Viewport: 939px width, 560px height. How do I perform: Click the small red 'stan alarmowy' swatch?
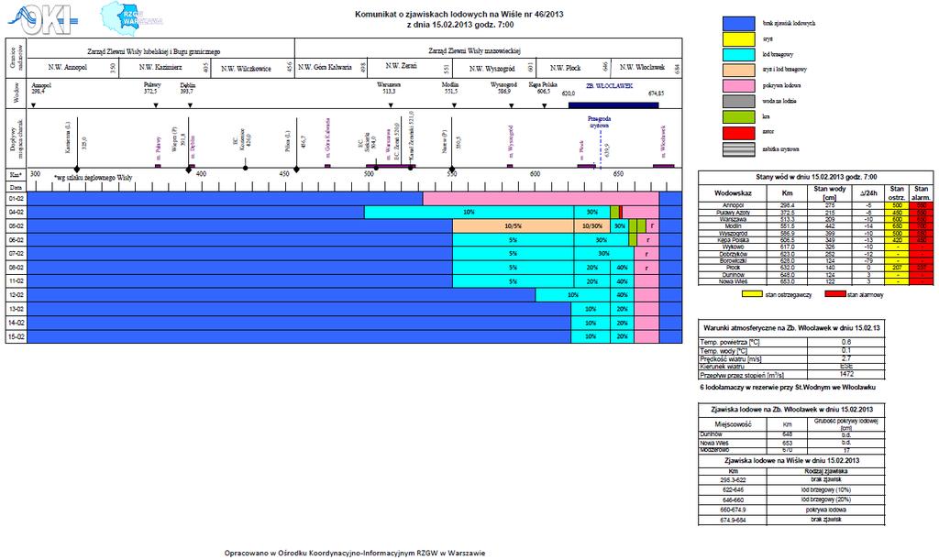click(834, 294)
